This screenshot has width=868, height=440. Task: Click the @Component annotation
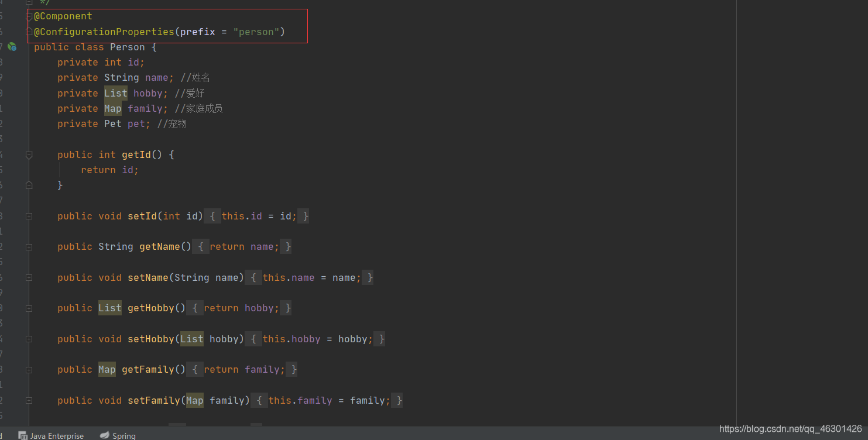(x=63, y=16)
